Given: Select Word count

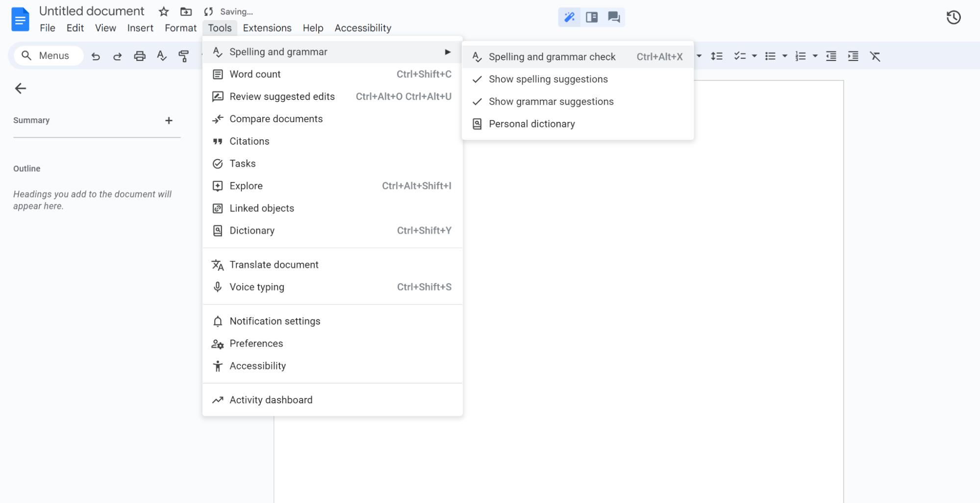Looking at the screenshot, I should click(x=332, y=74).
